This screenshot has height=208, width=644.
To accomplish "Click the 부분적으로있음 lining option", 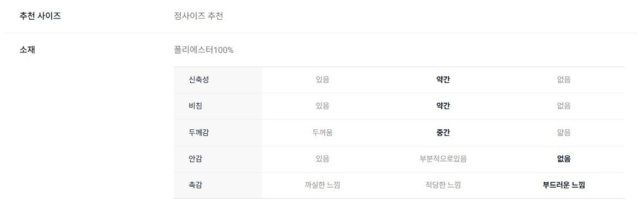I will point(443,159).
